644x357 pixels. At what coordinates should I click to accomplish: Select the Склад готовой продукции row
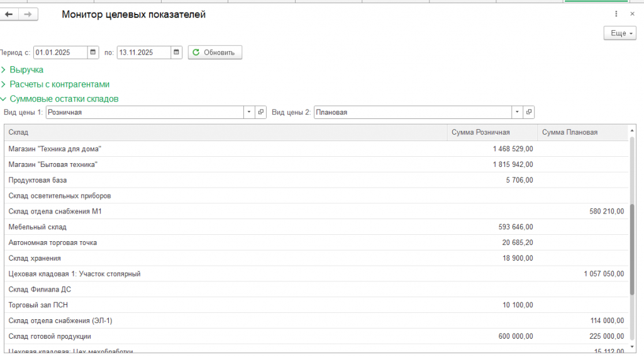pyautogui.click(x=316, y=336)
